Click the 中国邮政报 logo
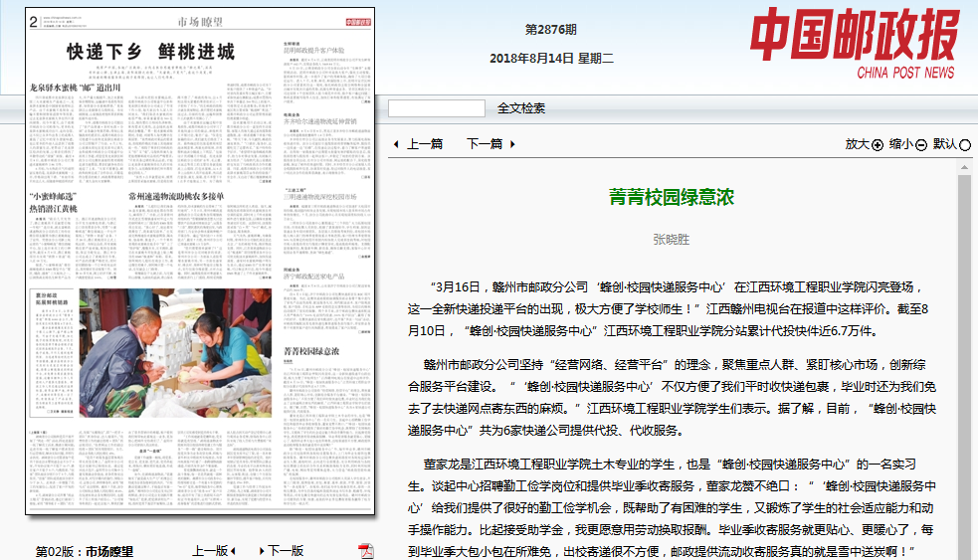The image size is (978, 560). 854,43
